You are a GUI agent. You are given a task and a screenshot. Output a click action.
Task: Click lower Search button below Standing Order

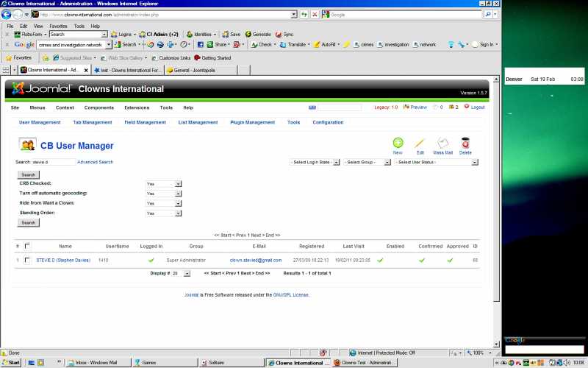[x=28, y=223]
